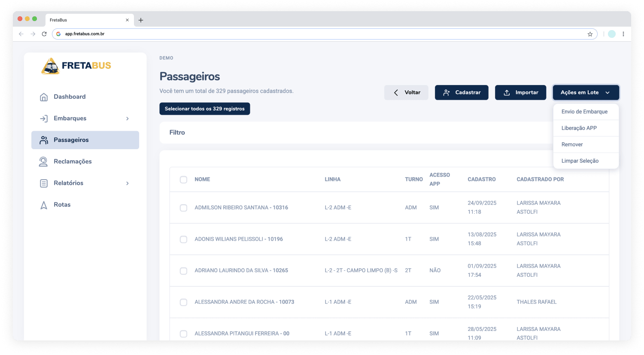Select the checkbox for ALESSANDRA ANDRE DA ROCHA
The height and width of the screenshot is (355, 644).
tap(183, 302)
